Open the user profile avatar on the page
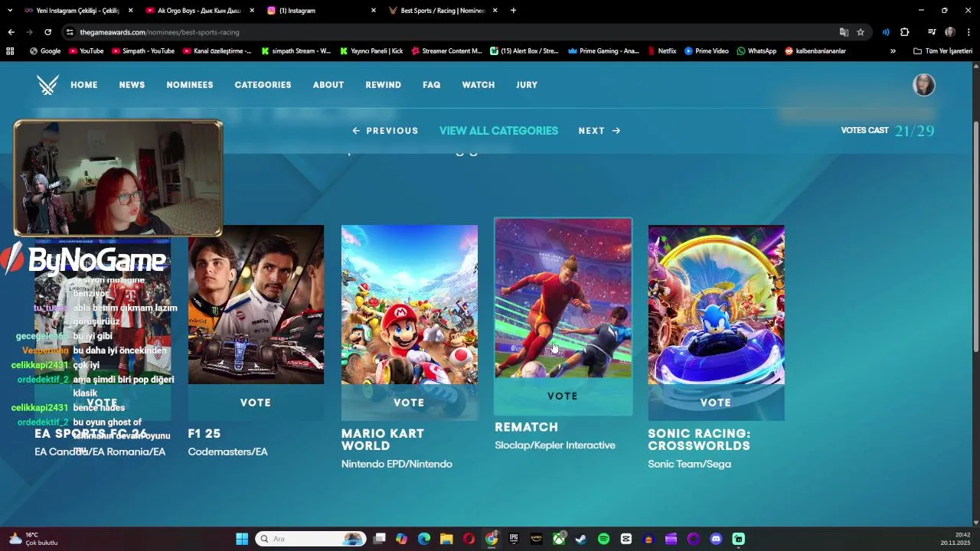Viewport: 980px width, 551px height. point(924,85)
